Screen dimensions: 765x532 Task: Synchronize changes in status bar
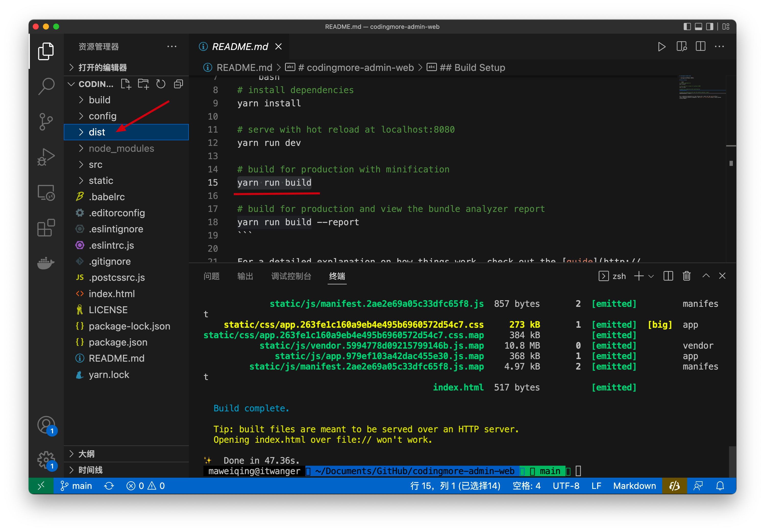tap(109, 486)
